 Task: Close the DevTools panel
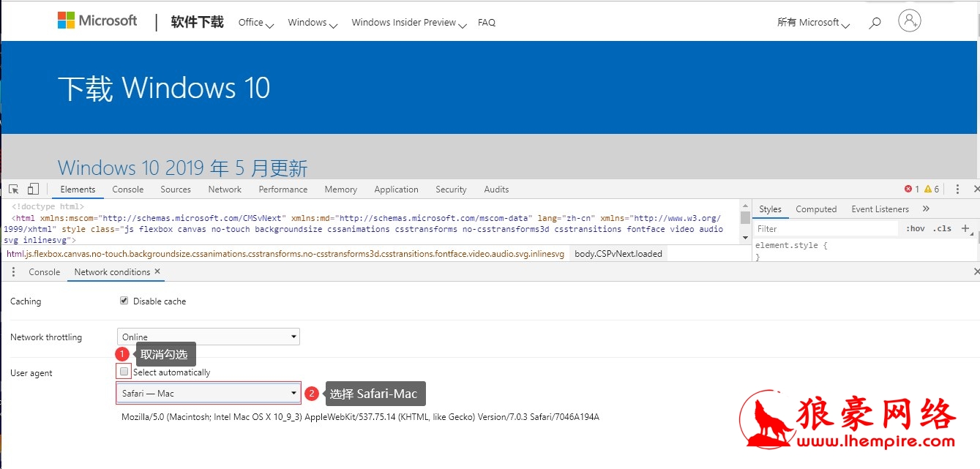[x=976, y=189]
